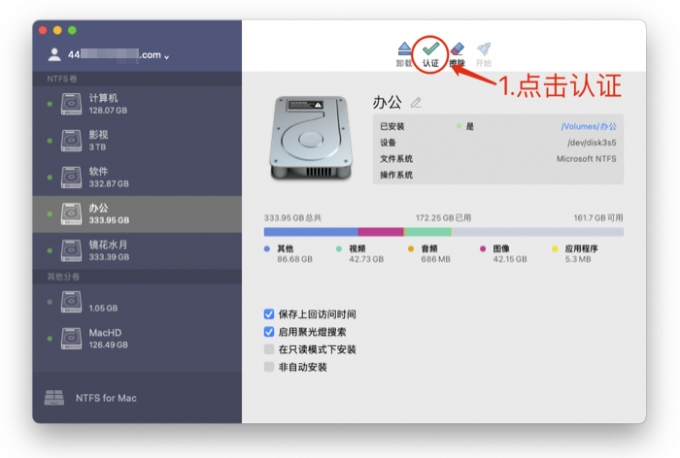
Task: Click the MacHD disk drive icon
Action: tap(71, 338)
